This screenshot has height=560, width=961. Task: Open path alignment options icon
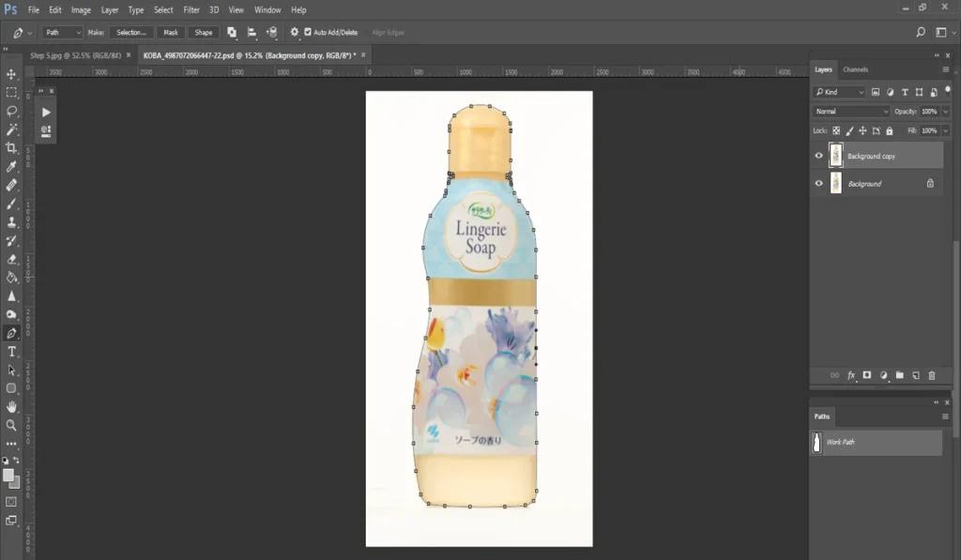252,32
